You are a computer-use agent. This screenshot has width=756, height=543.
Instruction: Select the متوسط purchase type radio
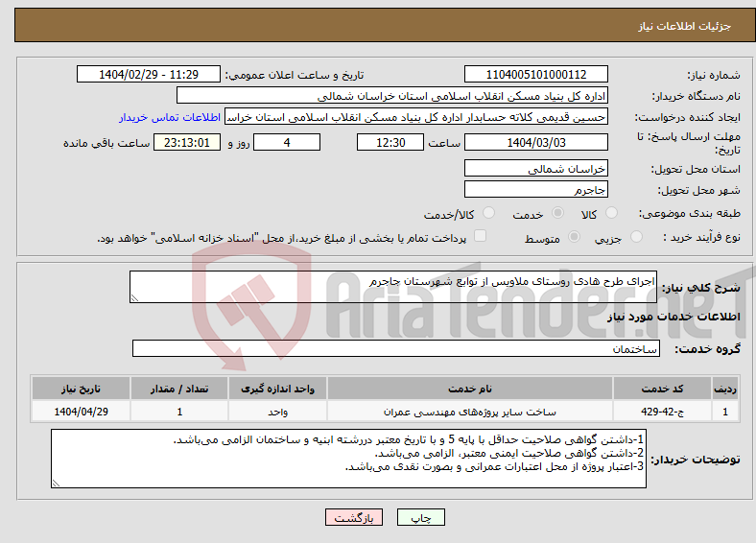[575, 236]
